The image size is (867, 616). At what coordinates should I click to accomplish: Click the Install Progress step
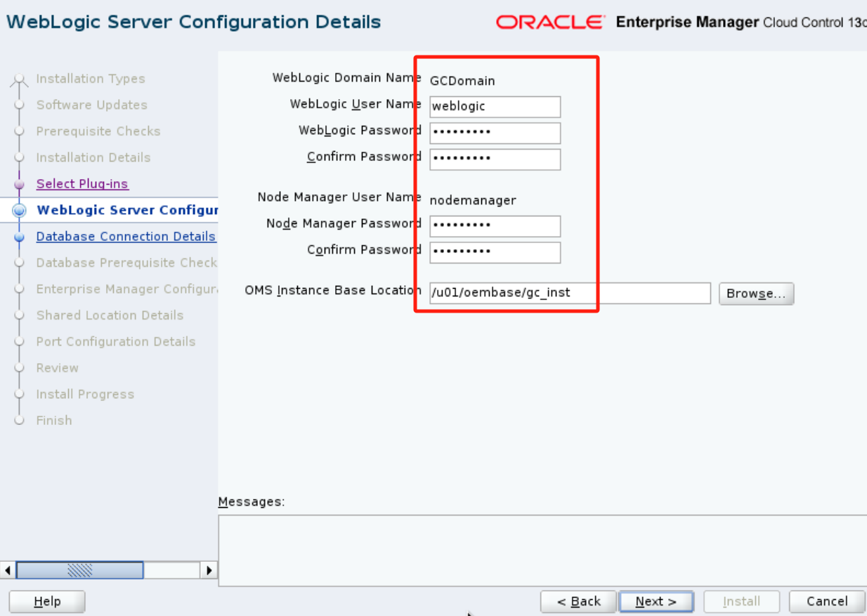coord(85,394)
